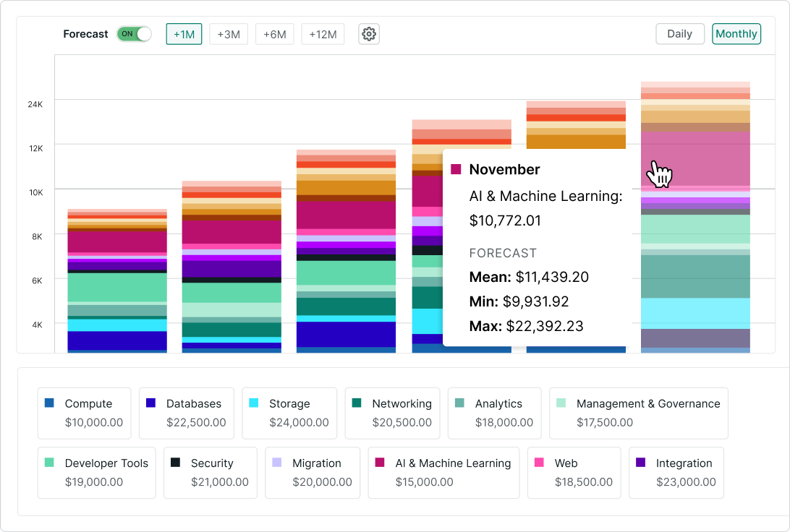
Task: Click the Migration legend label
Action: 317,463
